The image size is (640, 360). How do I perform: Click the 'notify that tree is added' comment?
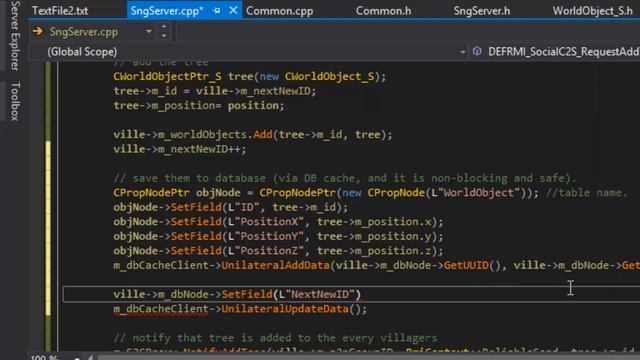[x=275, y=338]
